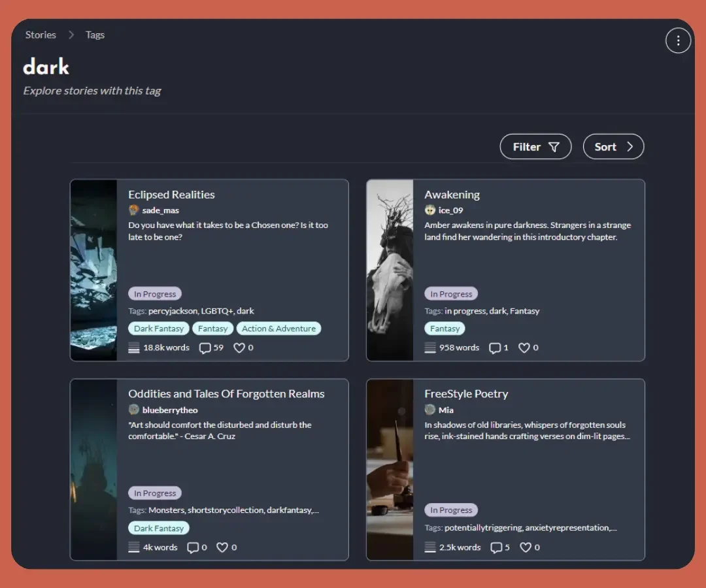The height and width of the screenshot is (588, 706).
Task: Expand the Sort options chevron
Action: point(629,146)
